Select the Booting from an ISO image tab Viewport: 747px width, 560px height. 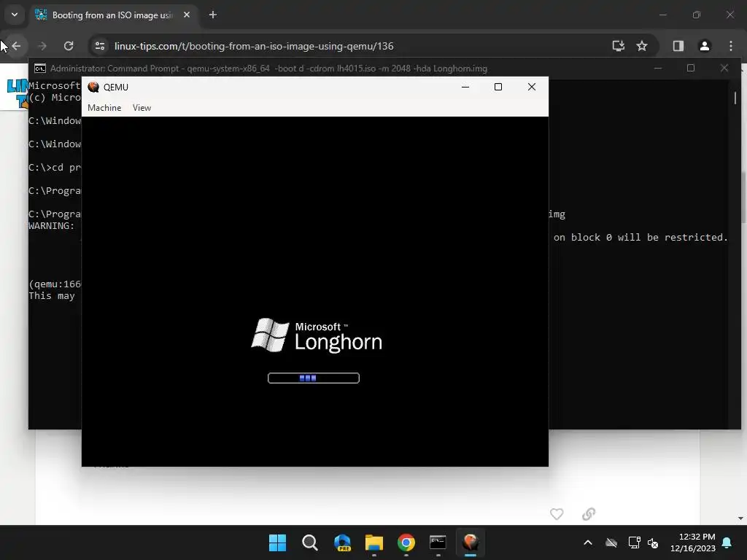click(113, 15)
